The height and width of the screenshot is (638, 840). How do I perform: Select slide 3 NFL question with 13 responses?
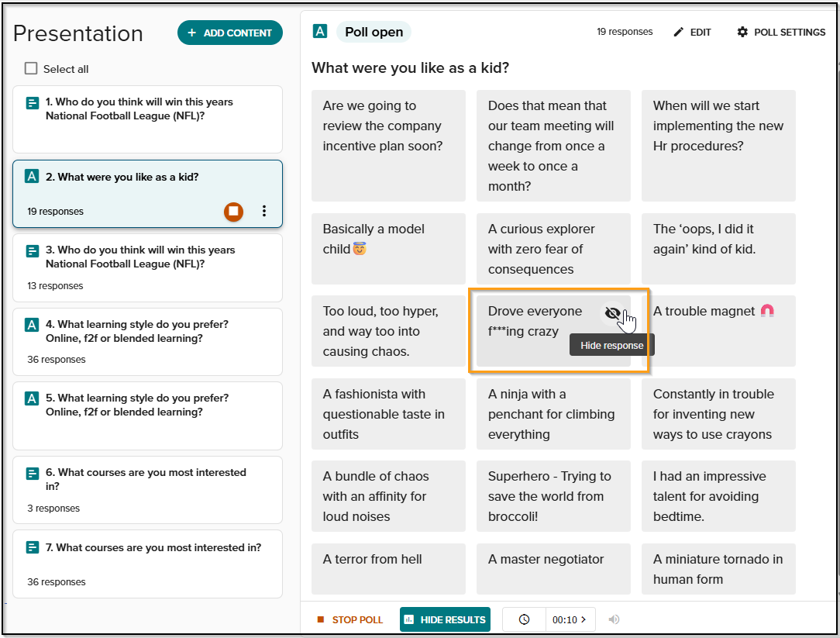click(147, 267)
